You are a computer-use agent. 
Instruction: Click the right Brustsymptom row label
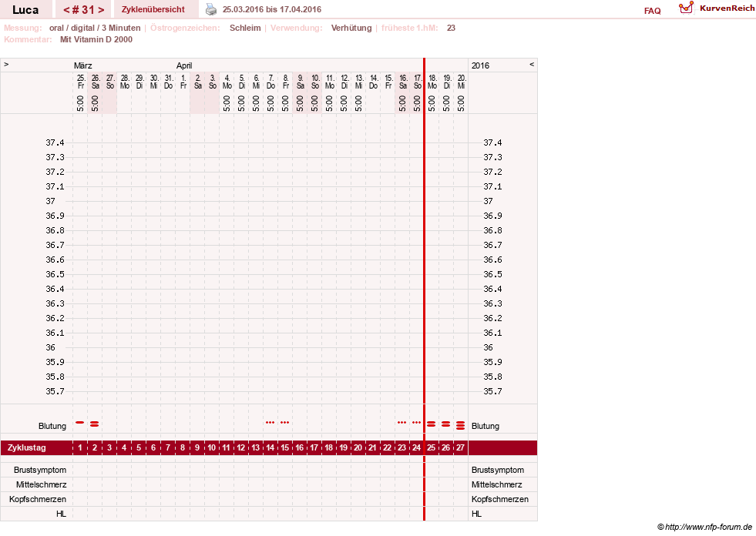point(498,470)
